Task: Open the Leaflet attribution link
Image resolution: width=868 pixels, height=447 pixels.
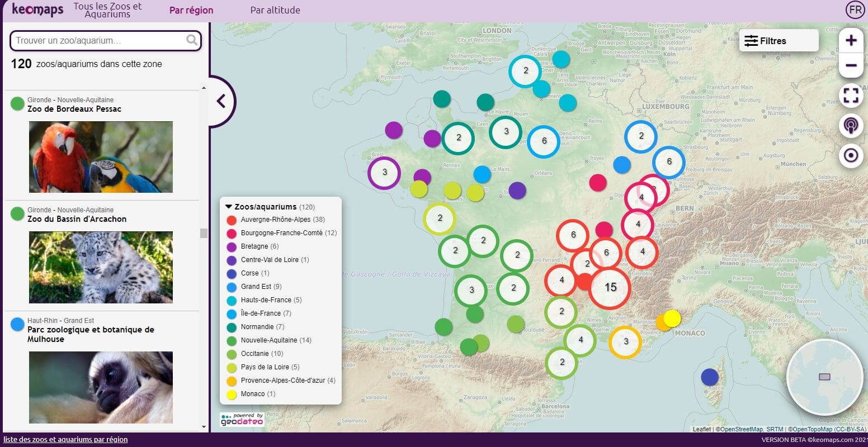Action: 701,429
